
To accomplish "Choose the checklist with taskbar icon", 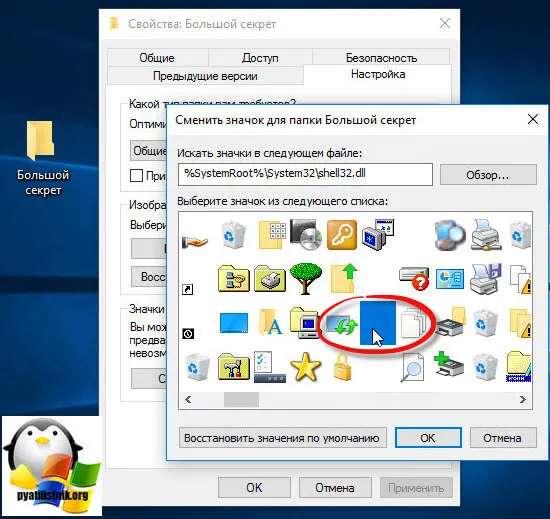I will (x=270, y=367).
